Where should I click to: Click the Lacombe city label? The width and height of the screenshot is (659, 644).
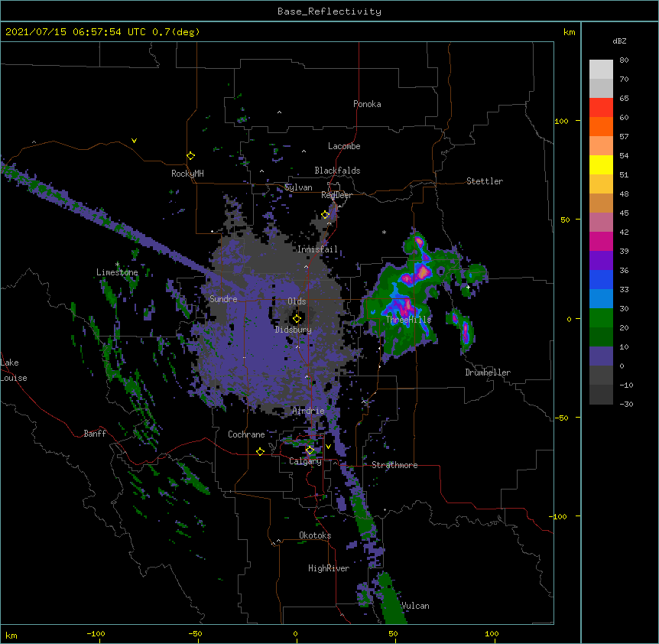[x=344, y=146]
